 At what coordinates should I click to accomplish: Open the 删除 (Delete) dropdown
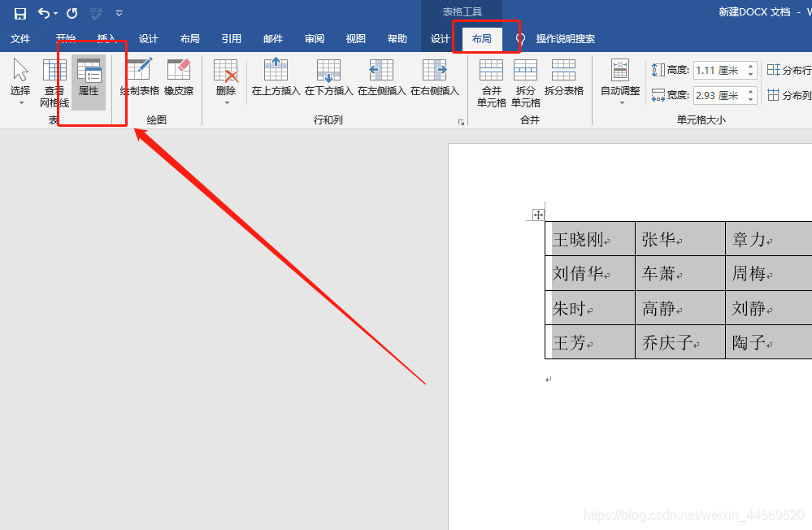coord(226,81)
